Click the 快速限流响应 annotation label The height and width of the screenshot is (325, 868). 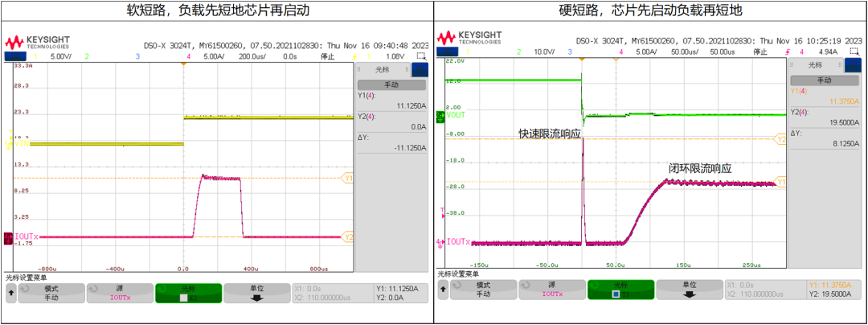tap(550, 134)
